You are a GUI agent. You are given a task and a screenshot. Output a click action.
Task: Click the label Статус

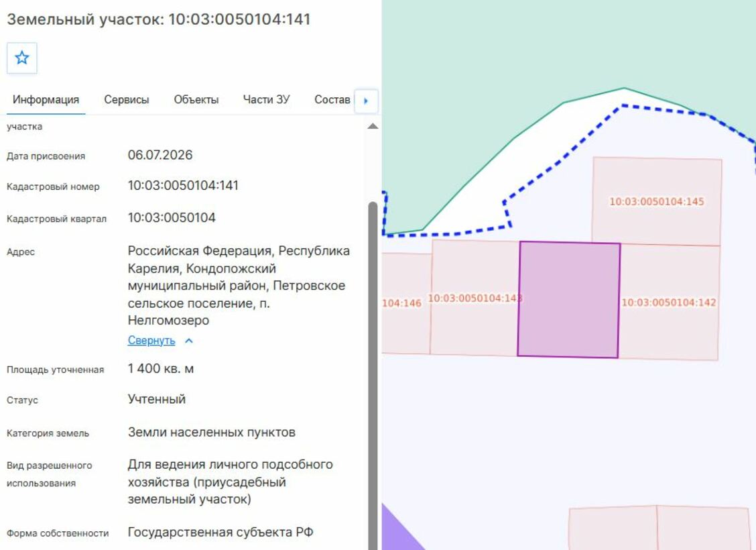[x=22, y=400]
